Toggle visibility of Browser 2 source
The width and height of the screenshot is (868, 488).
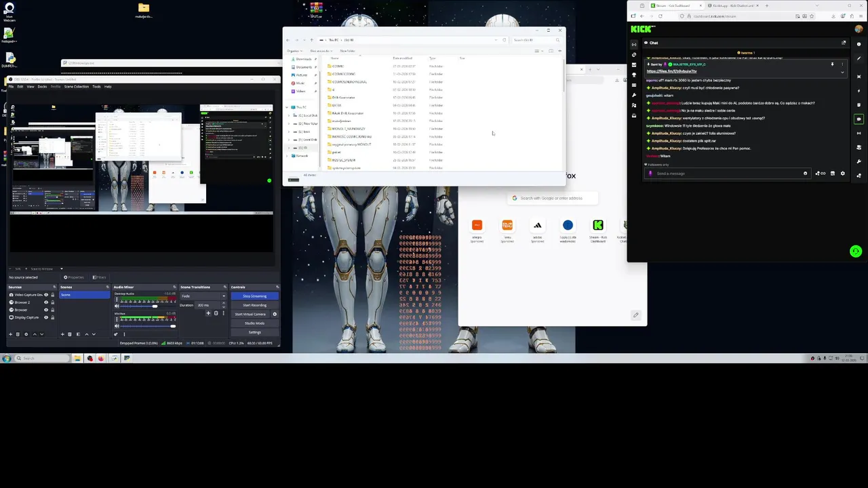click(46, 302)
